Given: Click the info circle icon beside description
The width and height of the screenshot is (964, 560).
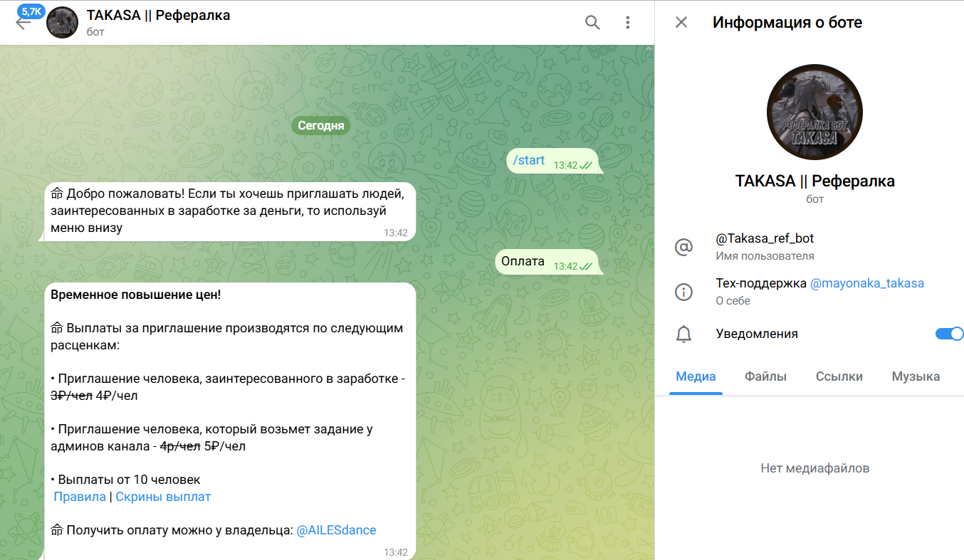Looking at the screenshot, I should (683, 292).
